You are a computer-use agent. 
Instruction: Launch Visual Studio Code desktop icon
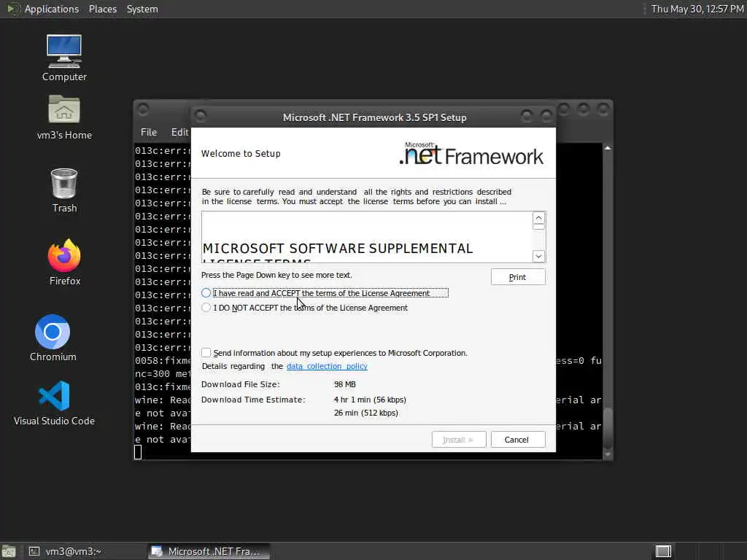(54, 402)
